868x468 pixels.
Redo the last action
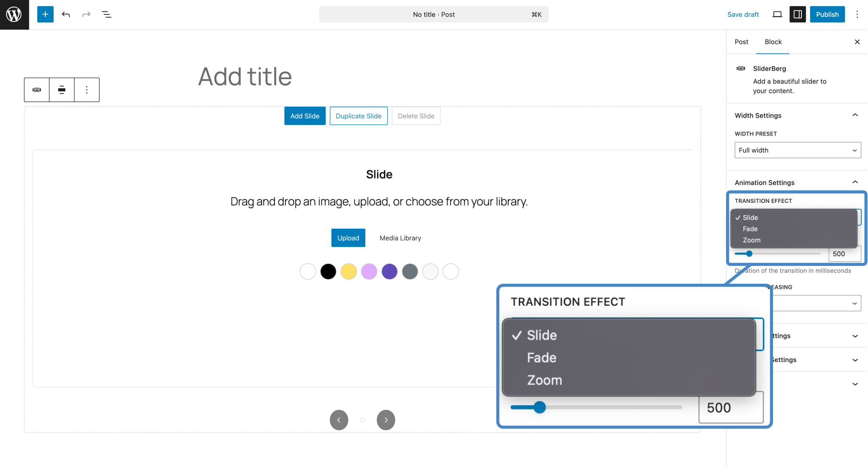click(86, 14)
